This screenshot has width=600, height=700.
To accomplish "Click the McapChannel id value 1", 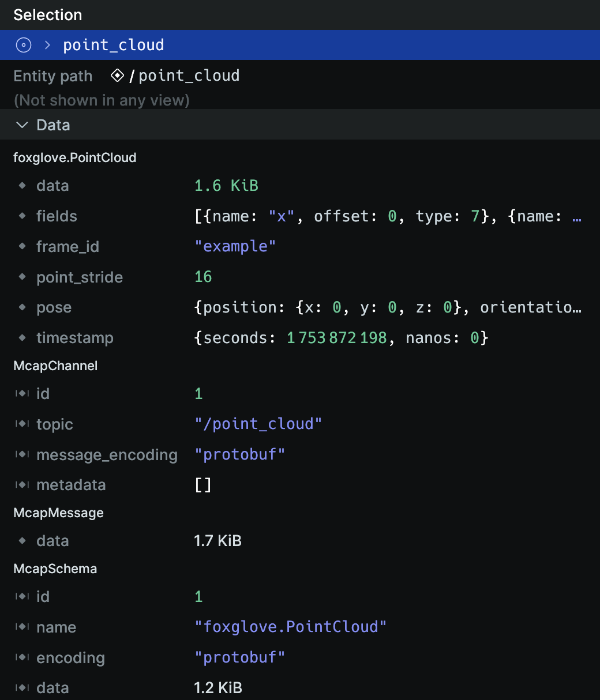I will pos(198,394).
